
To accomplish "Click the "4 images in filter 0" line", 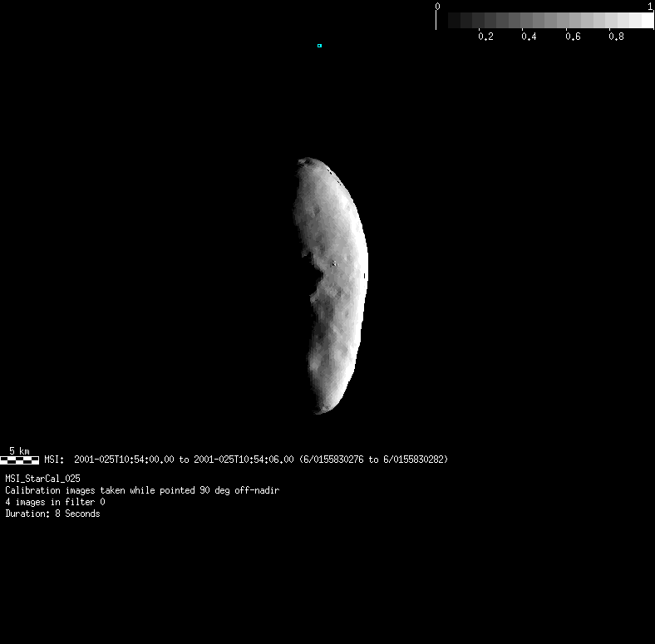I will tap(55, 502).
